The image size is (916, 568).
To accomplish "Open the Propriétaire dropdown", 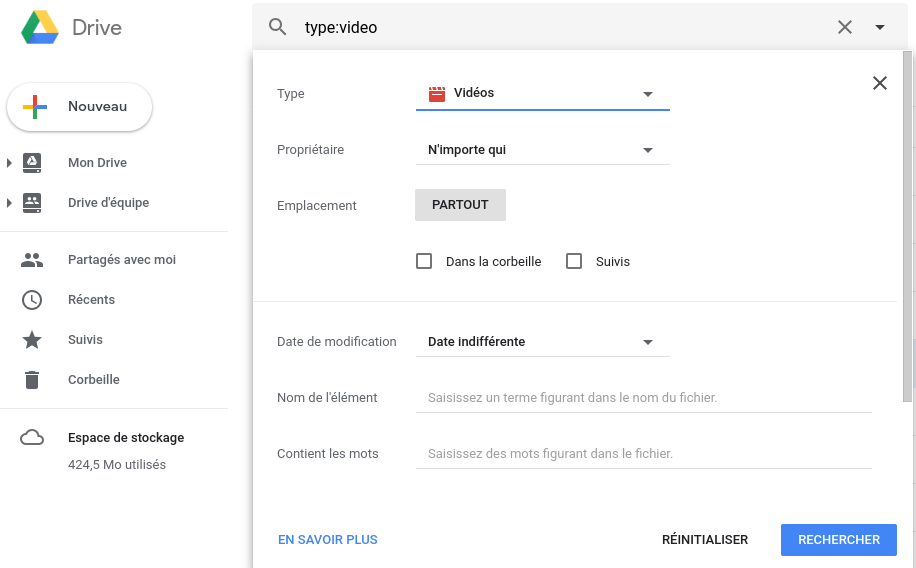I will (543, 150).
